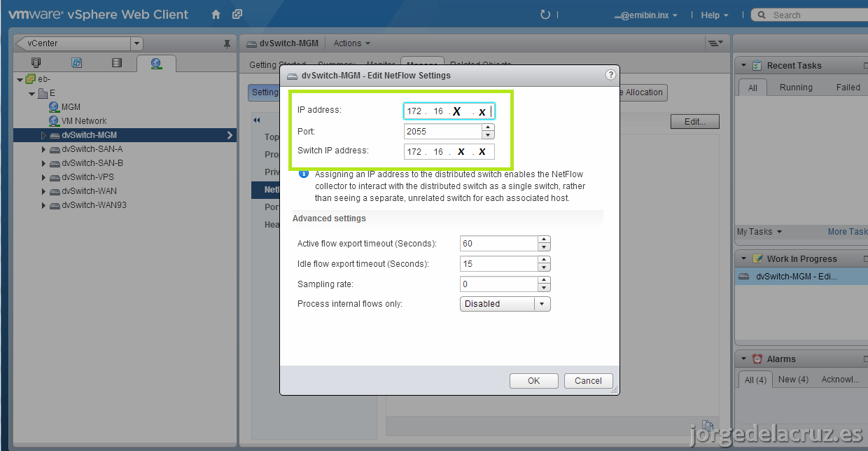868x451 pixels.
Task: Click the Settings button under Manage
Action: 265,92
